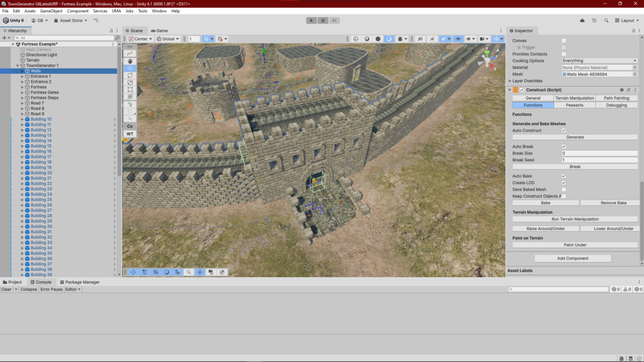Toggle the Convex checkbox
Screen dimensions: 644x362
(563, 41)
